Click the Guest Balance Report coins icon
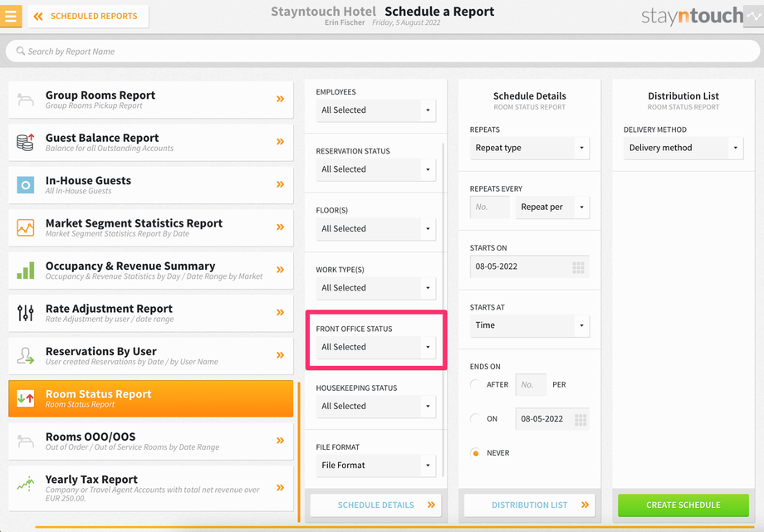Image resolution: width=764 pixels, height=532 pixels. [x=26, y=142]
